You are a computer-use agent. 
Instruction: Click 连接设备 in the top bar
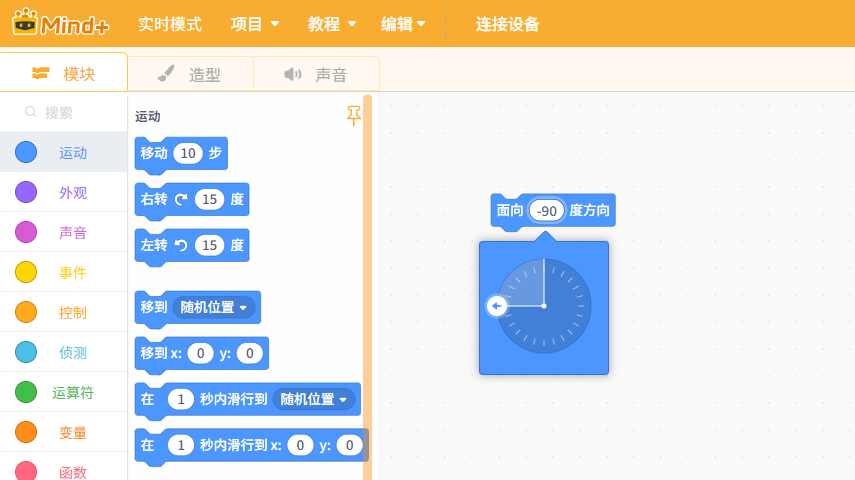(x=507, y=24)
